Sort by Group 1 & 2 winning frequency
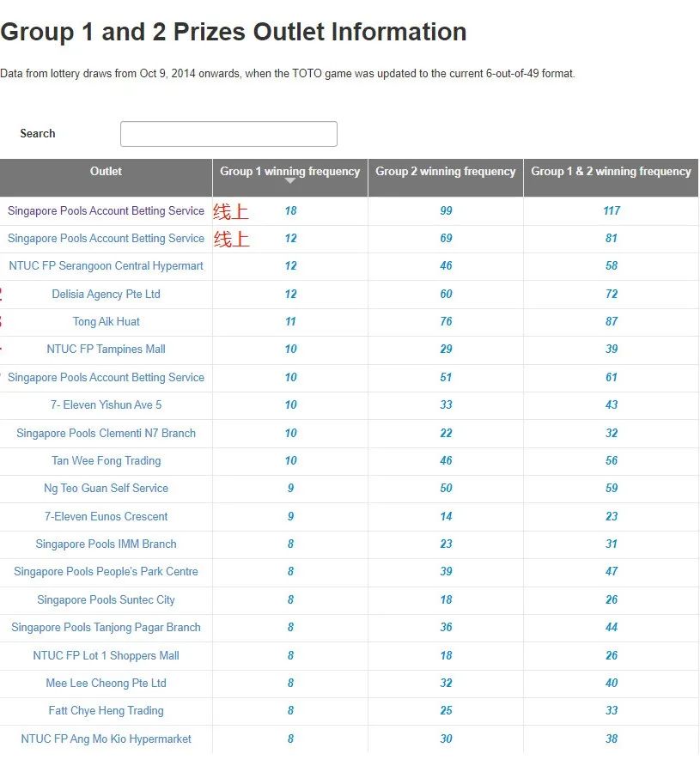Screen dimensions: 700x760 click(611, 171)
